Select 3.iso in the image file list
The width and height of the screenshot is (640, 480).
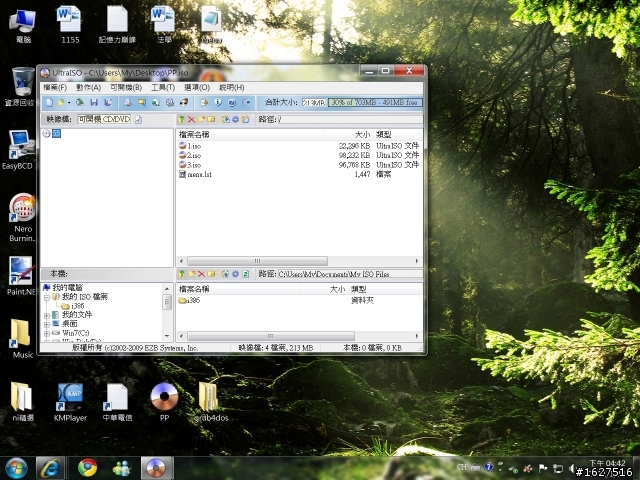pyautogui.click(x=190, y=165)
